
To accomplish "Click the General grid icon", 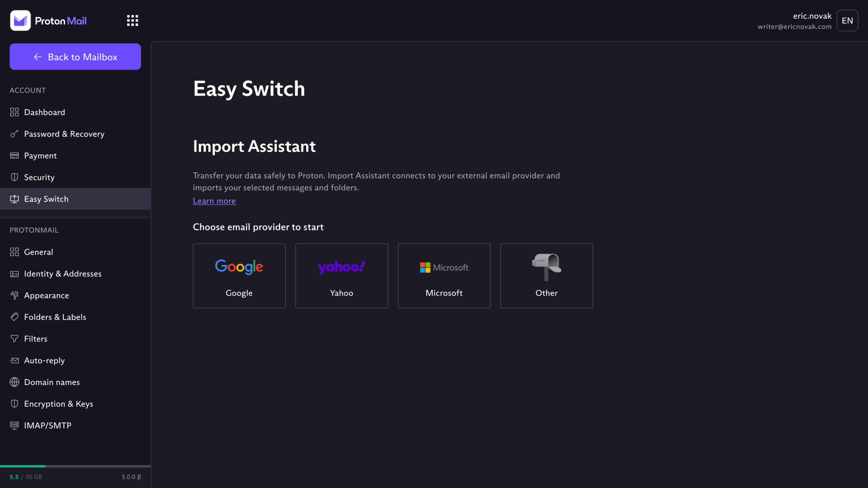I will 14,252.
